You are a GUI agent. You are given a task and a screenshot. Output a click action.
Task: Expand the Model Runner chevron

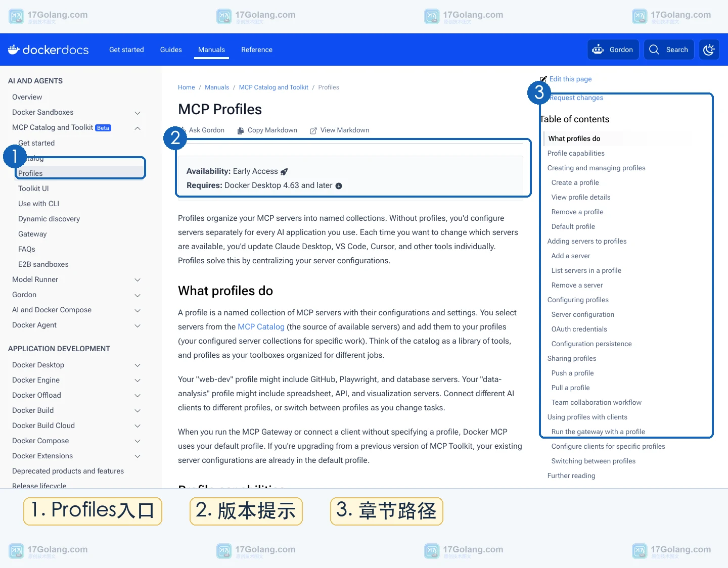point(138,280)
